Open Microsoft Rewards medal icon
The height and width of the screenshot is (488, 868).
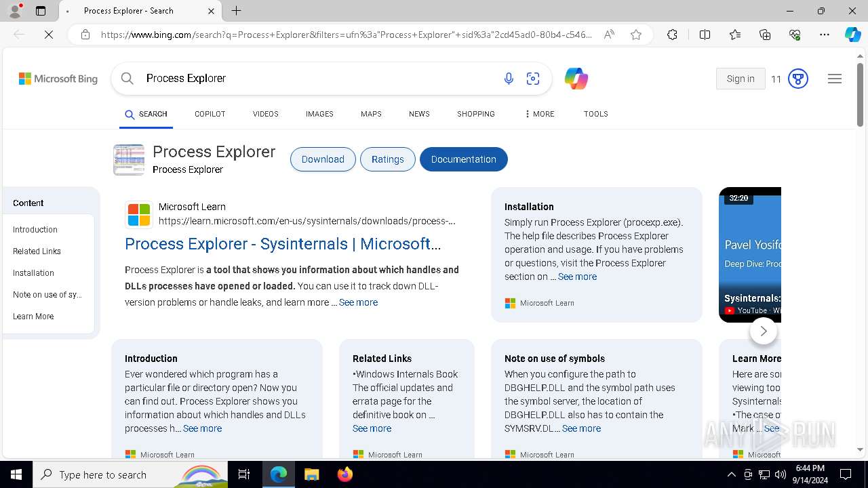[x=798, y=79]
